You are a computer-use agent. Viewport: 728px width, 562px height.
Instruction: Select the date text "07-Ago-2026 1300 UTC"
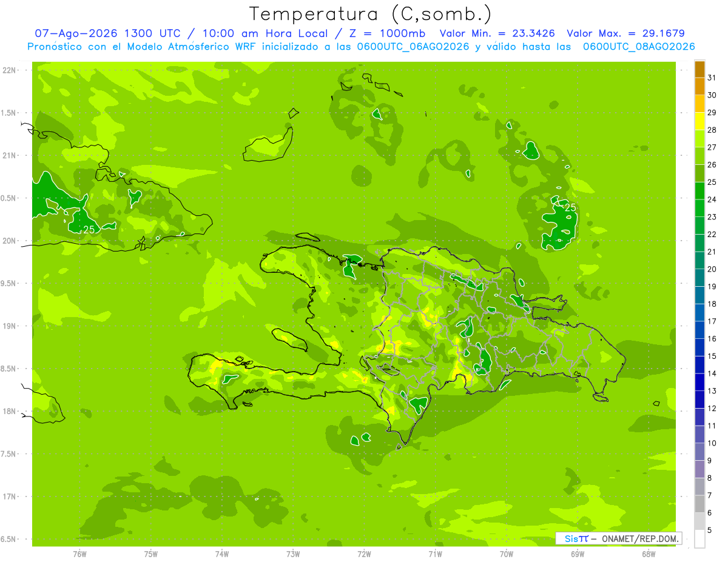coord(107,33)
